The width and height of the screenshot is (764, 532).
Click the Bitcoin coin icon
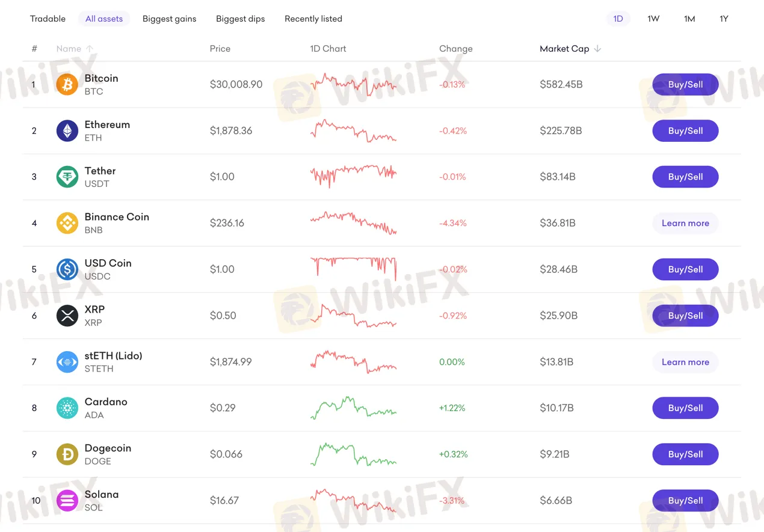click(67, 85)
